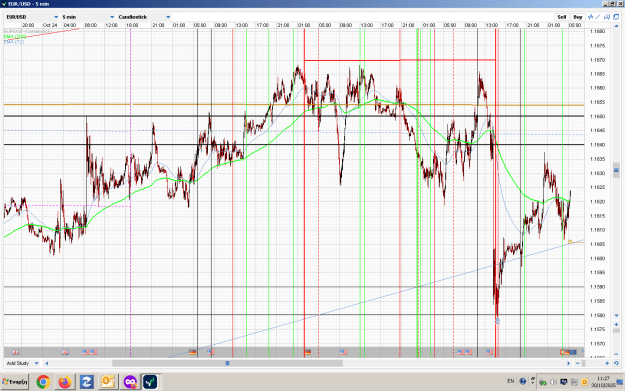Click the price axis scroll down arrow

click(616, 316)
